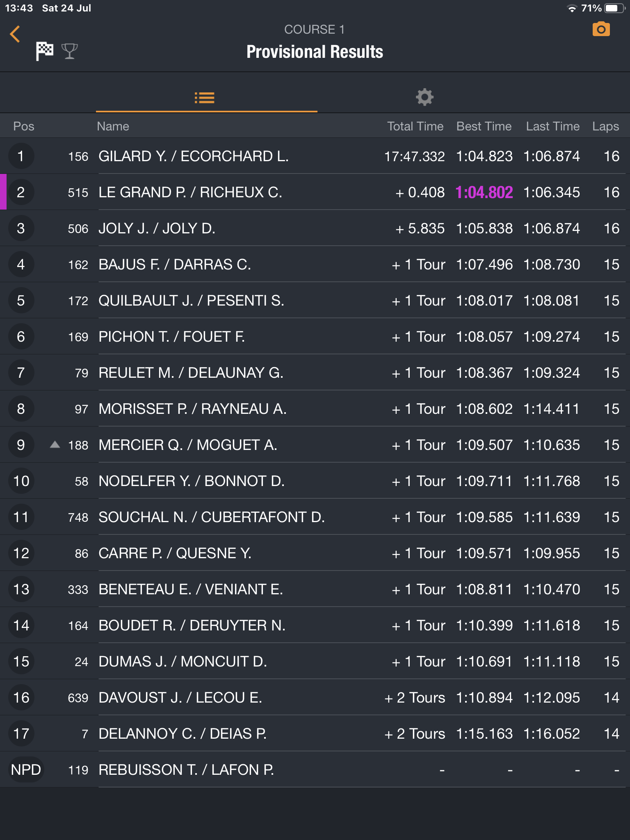Open JOLY J. / JOLY D. entry
The height and width of the screenshot is (840, 630).
click(315, 228)
